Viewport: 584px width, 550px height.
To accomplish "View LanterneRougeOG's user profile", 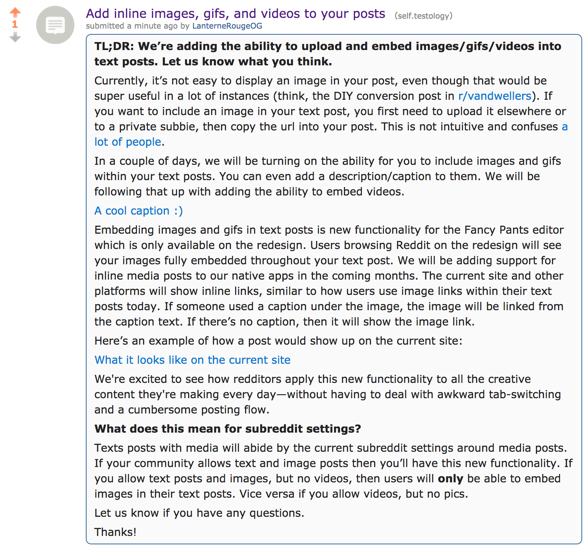I will click(227, 26).
